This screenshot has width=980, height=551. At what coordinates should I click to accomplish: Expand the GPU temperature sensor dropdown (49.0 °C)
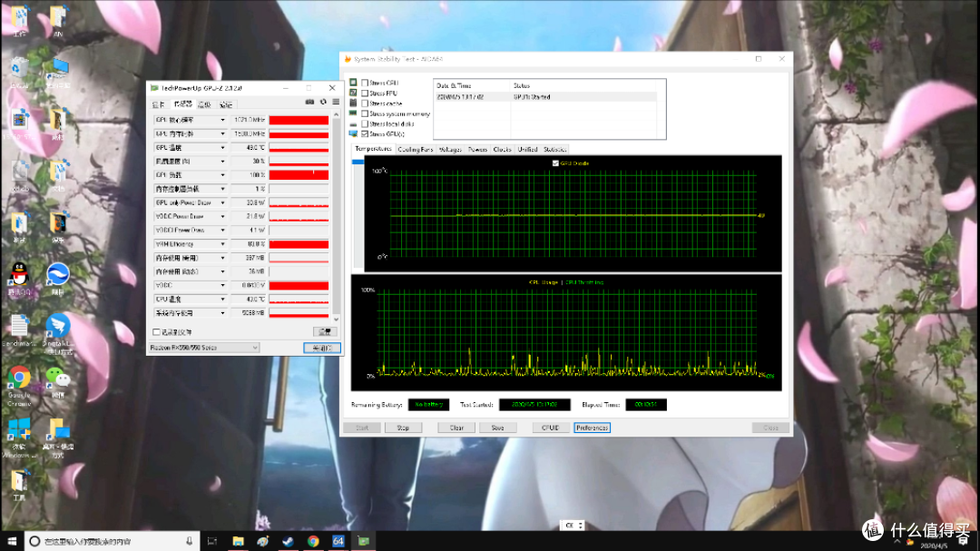coord(222,148)
